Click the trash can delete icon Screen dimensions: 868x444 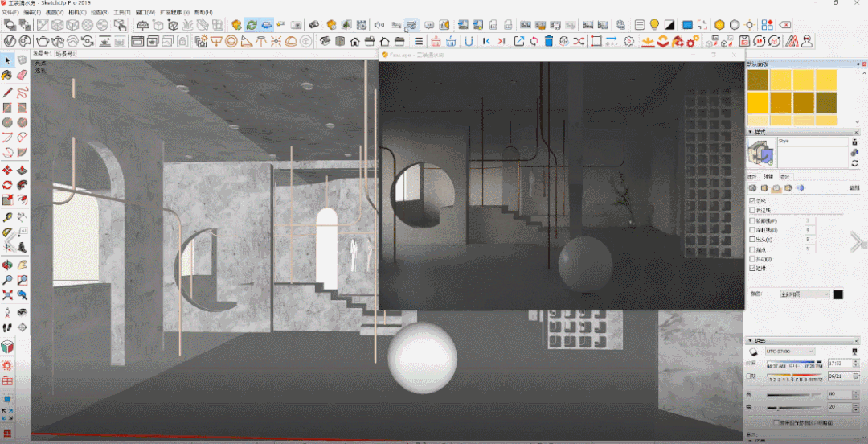547,41
